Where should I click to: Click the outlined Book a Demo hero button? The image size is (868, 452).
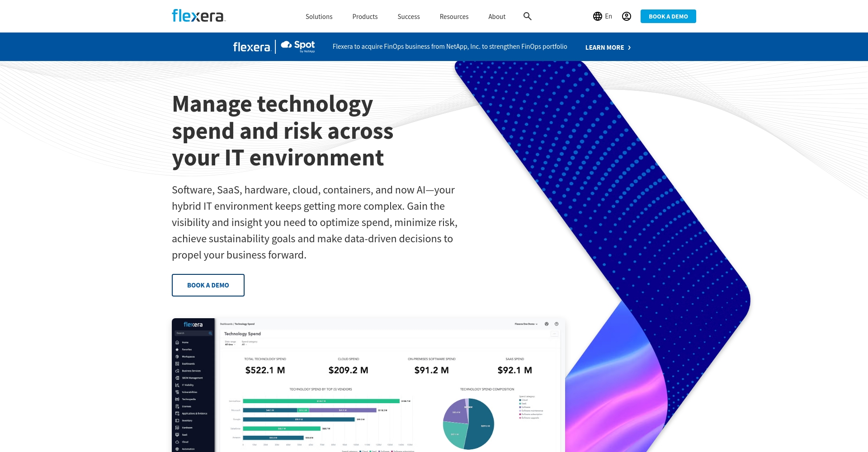(208, 285)
